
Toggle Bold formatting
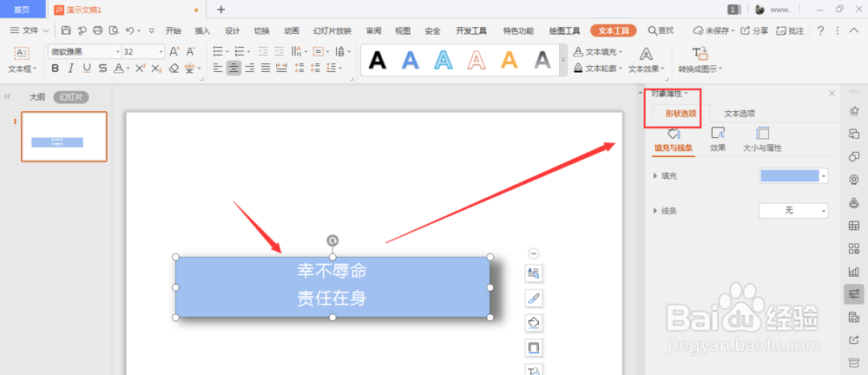click(x=55, y=68)
